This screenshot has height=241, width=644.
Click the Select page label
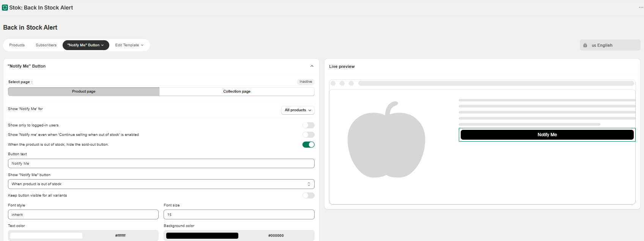pyautogui.click(x=20, y=82)
